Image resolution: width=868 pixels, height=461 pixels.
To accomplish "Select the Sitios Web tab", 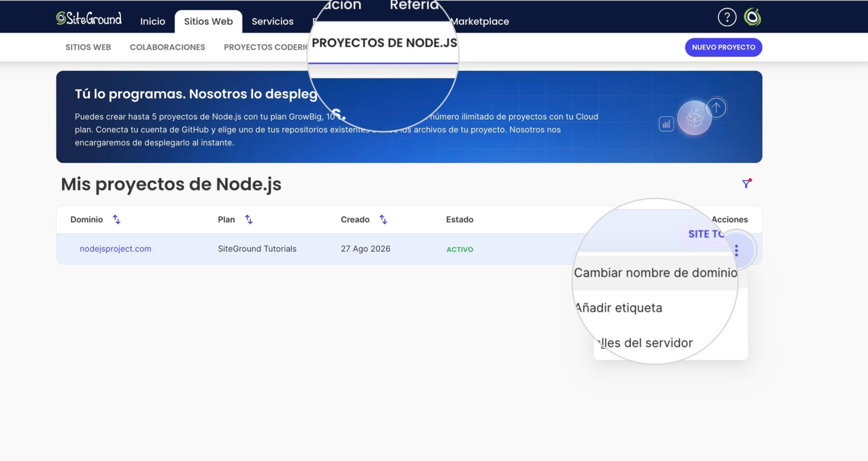I will click(208, 21).
